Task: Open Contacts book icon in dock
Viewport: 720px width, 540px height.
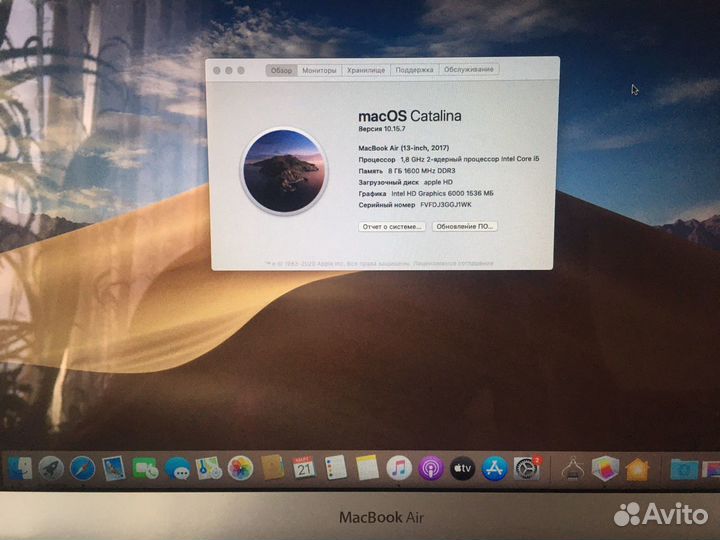Action: tap(272, 467)
